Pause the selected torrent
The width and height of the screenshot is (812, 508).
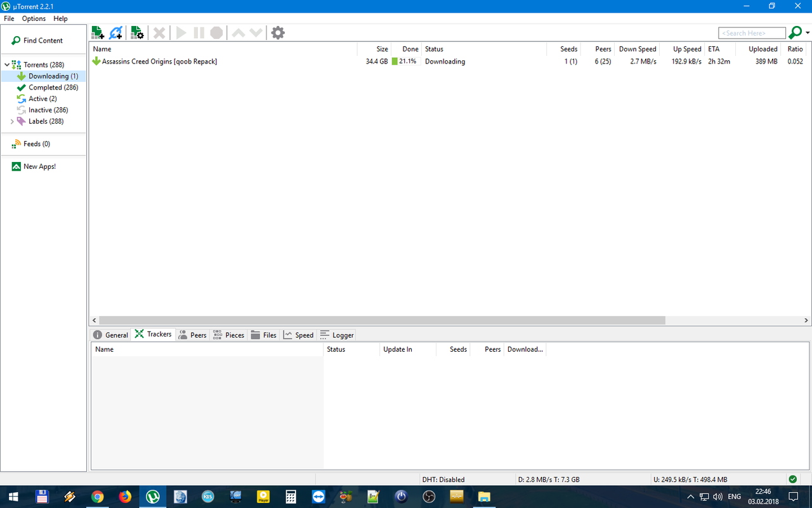click(x=199, y=32)
